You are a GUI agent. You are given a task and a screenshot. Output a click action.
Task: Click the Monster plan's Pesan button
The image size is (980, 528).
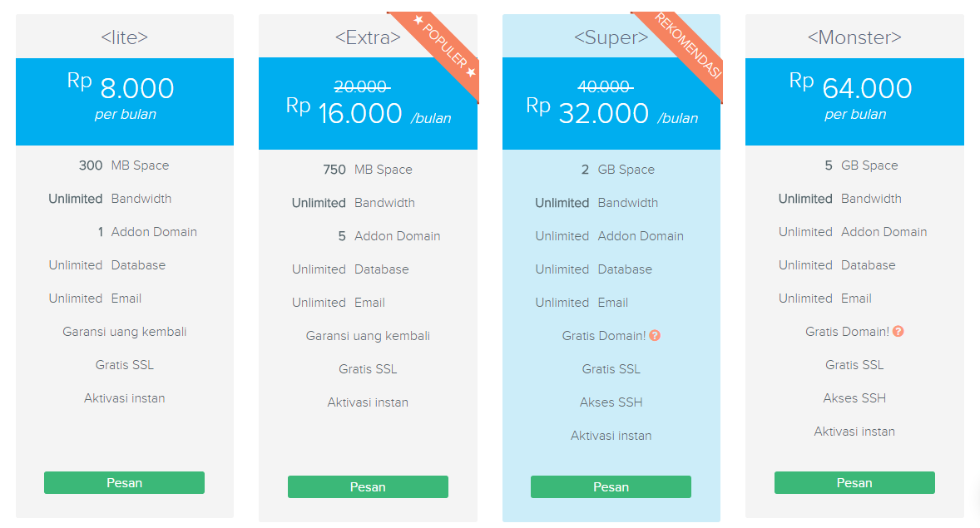tap(854, 483)
